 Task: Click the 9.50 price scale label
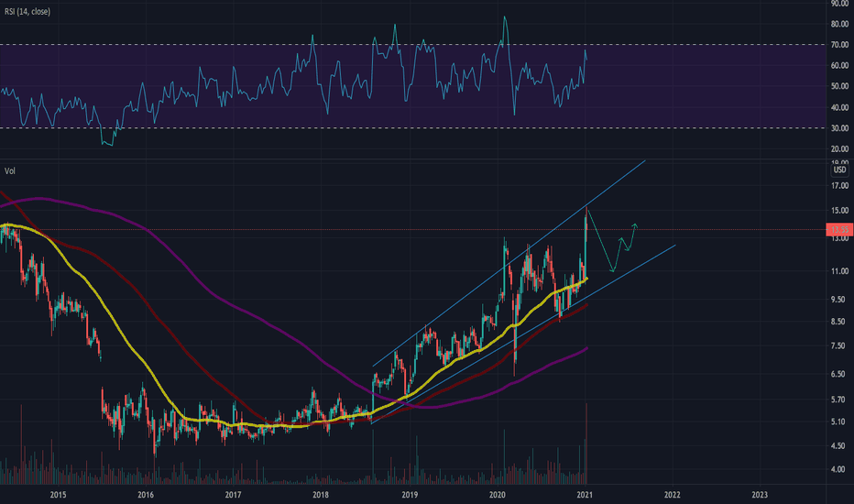point(839,300)
